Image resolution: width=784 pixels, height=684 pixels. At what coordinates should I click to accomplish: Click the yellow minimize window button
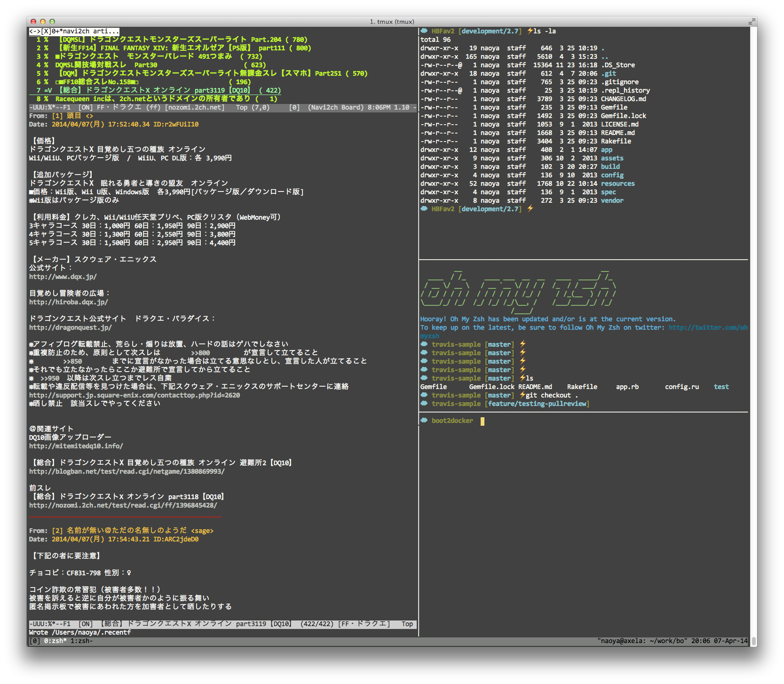pyautogui.click(x=43, y=22)
